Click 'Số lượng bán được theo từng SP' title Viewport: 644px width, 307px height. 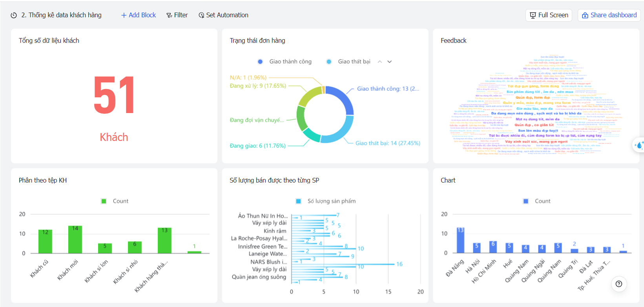click(274, 180)
